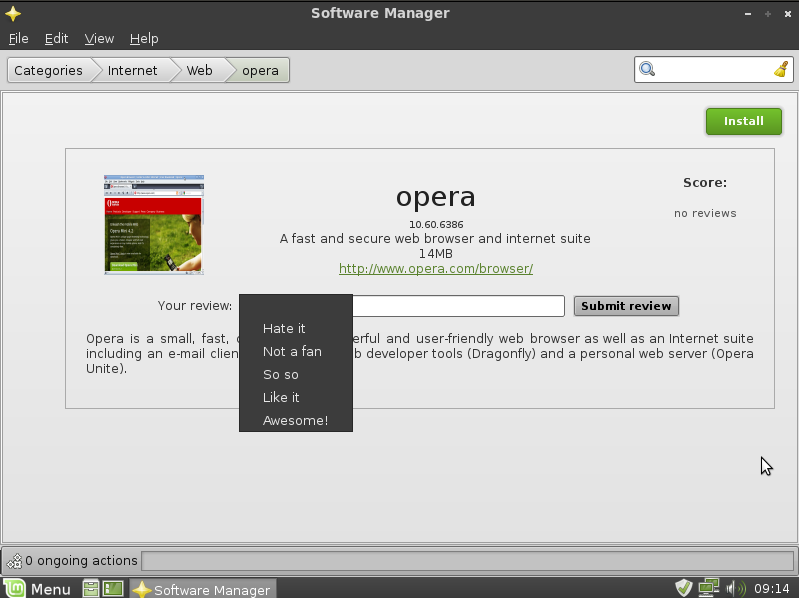
Task: Click the magnifier icon in the search box
Action: click(x=647, y=69)
